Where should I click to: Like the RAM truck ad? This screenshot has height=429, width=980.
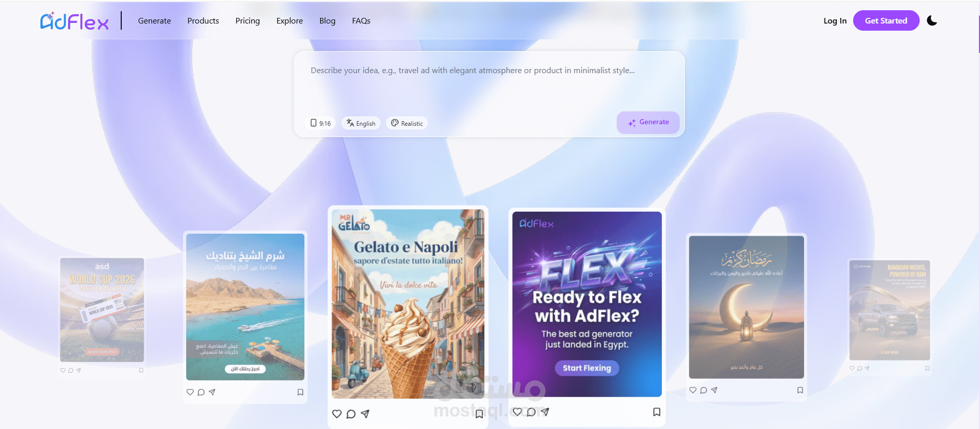point(852,368)
